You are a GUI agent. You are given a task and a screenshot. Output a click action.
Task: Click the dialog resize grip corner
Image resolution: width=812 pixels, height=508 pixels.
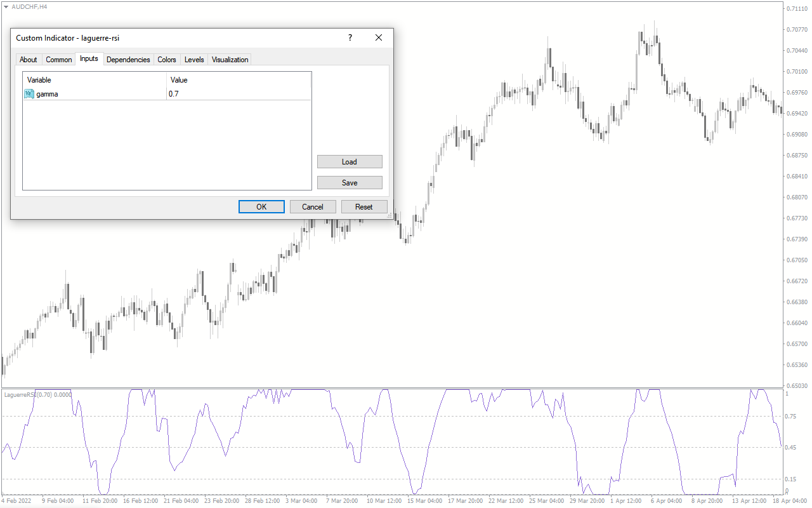click(390, 216)
